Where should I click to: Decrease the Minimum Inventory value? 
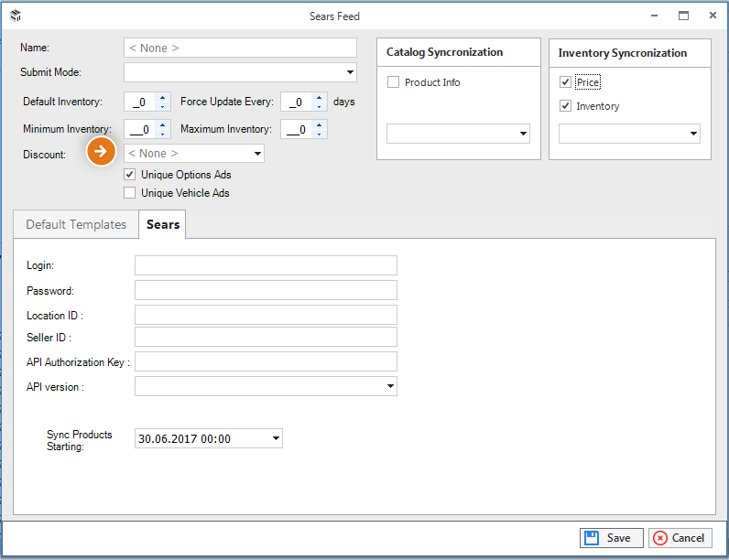coord(162,135)
